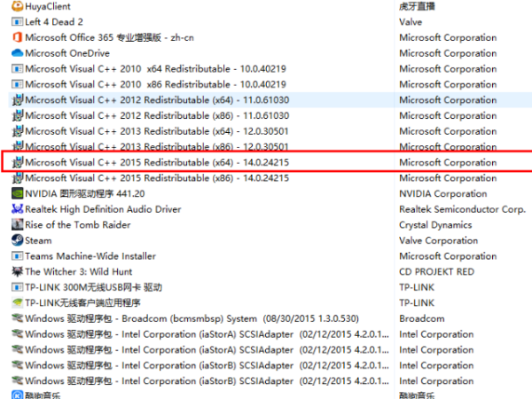Click icon of Visual C++ 2012 (x86)
The width and height of the screenshot is (532, 399).
click(18, 115)
